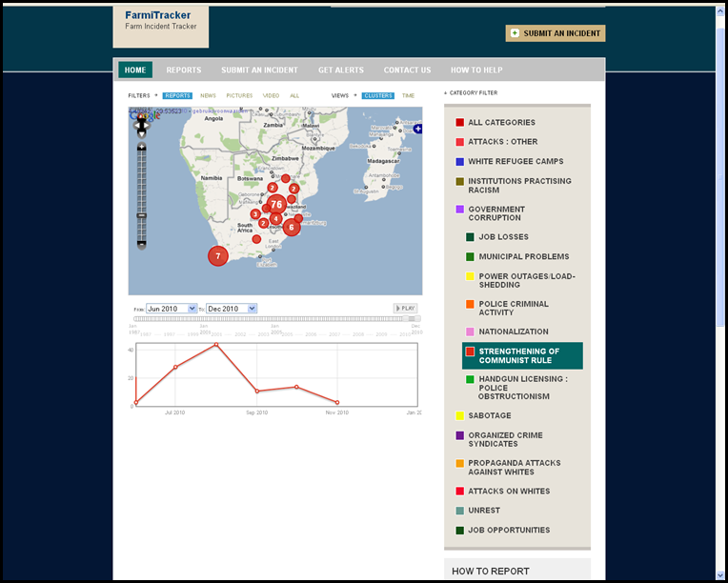The image size is (728, 583).
Task: Click the map zoom-out minus button
Action: (142, 244)
